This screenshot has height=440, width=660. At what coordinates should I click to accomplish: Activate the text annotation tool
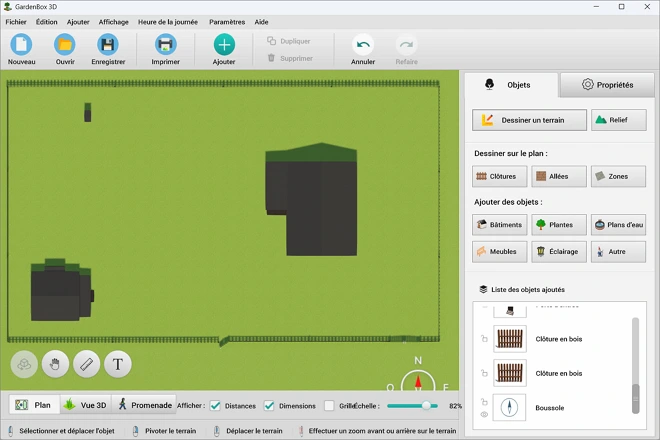118,364
